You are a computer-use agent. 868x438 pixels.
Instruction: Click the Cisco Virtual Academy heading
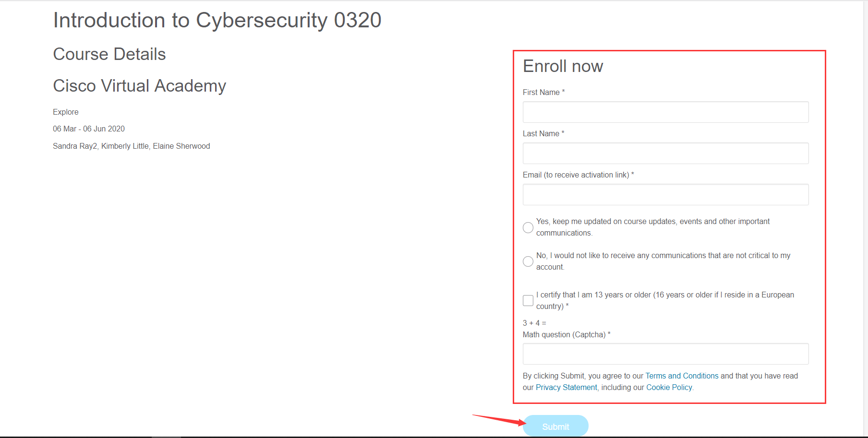139,86
